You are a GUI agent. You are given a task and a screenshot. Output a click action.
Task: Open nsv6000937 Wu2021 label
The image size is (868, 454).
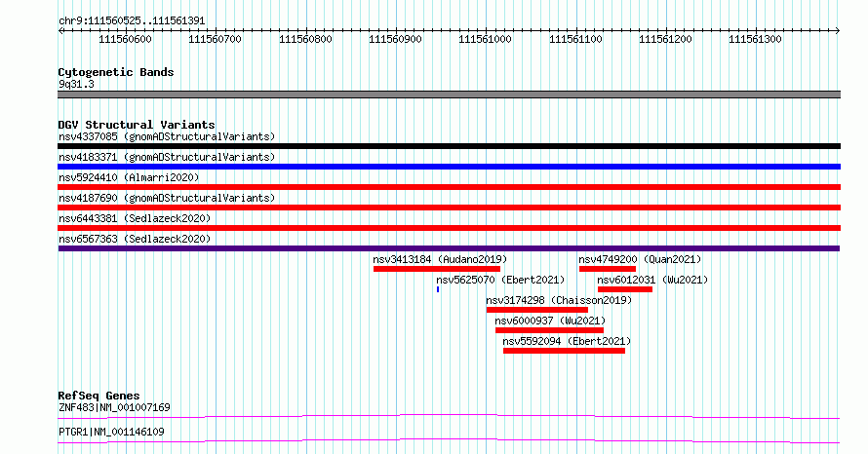550,321
